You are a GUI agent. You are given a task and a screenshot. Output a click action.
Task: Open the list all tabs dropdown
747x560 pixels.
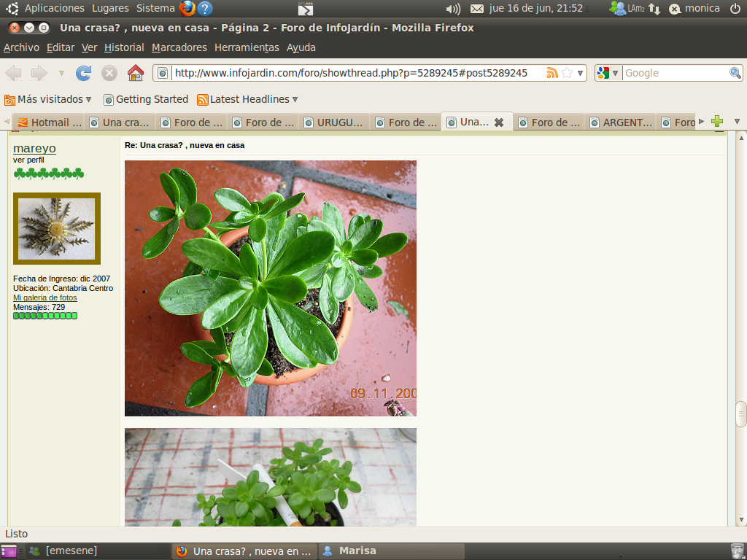[737, 122]
